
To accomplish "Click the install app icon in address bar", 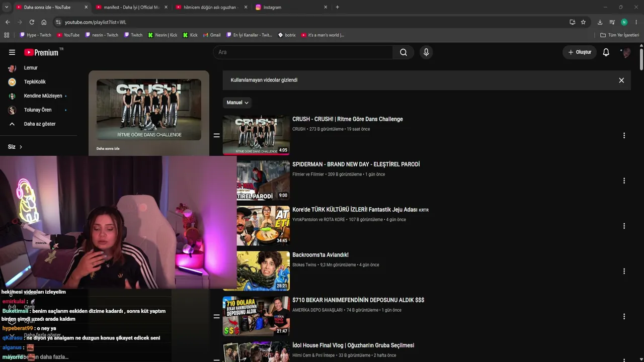I will click(x=572, y=22).
